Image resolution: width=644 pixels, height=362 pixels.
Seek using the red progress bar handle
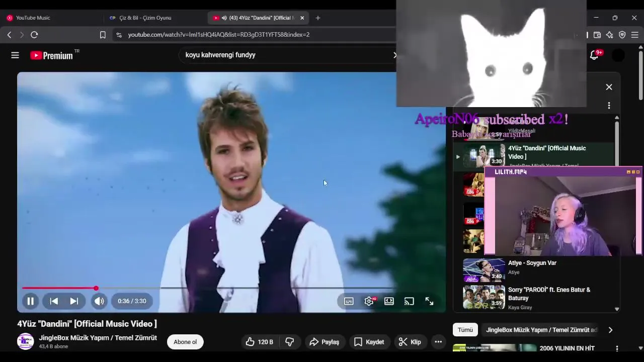pyautogui.click(x=96, y=288)
